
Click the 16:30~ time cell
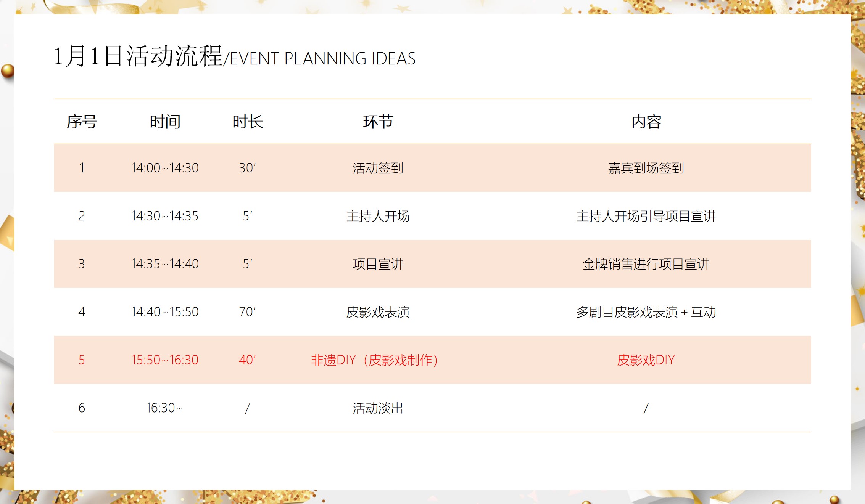tap(164, 408)
